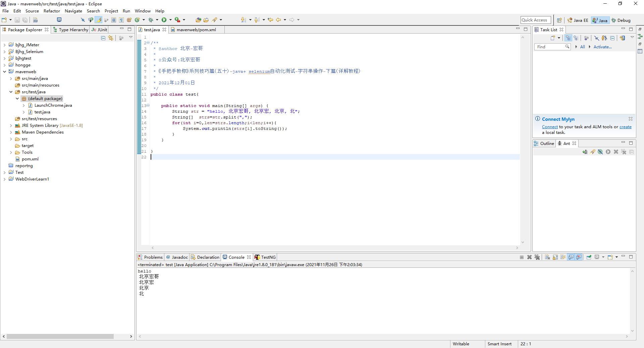Viewport: 644px width, 348px height.
Task: Add Buildfiles in the Ant view
Action: (x=585, y=152)
